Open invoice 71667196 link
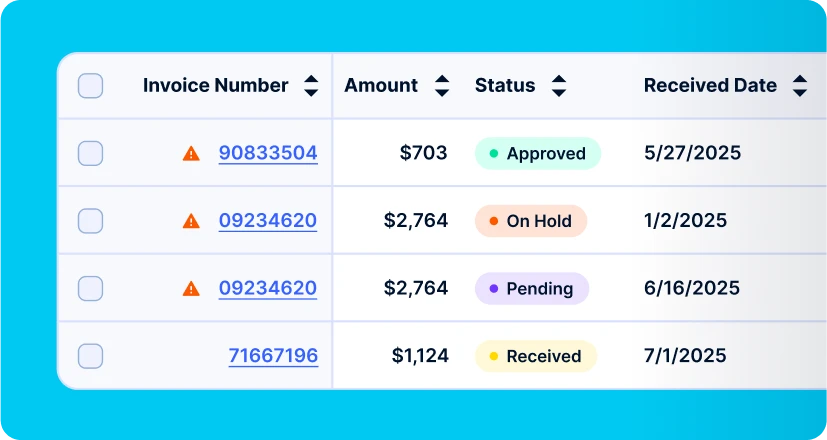Screen dimensions: 827x440 coord(273,356)
